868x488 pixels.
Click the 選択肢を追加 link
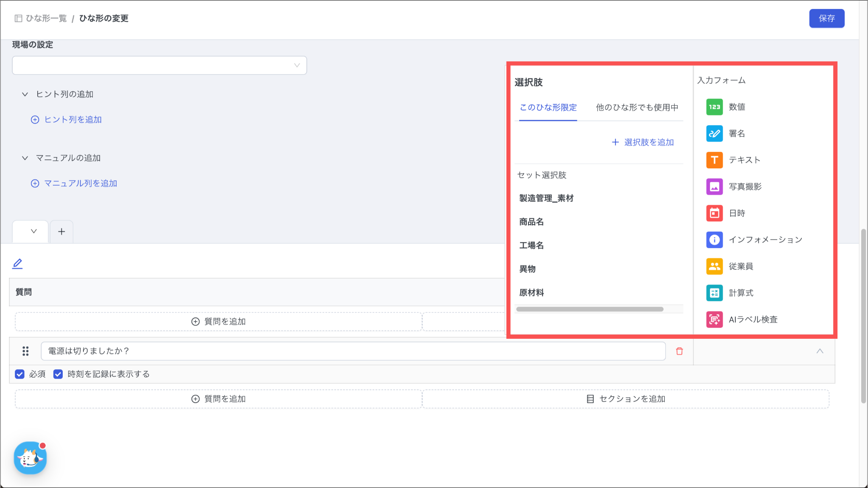tap(643, 142)
